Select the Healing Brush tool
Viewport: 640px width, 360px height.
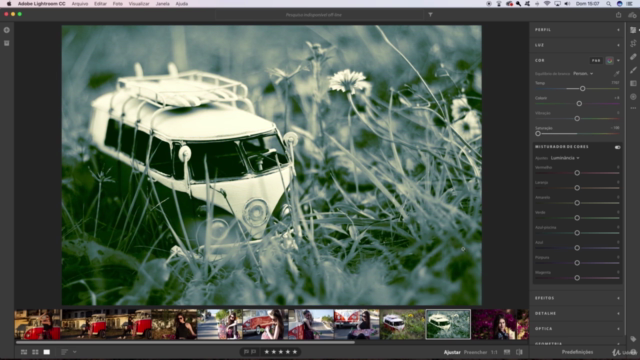click(x=633, y=57)
